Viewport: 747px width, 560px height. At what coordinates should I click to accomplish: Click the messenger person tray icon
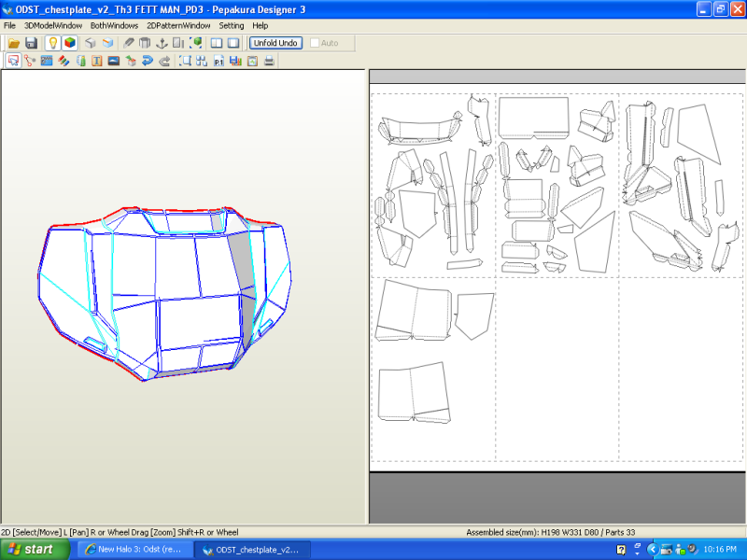coord(680,550)
